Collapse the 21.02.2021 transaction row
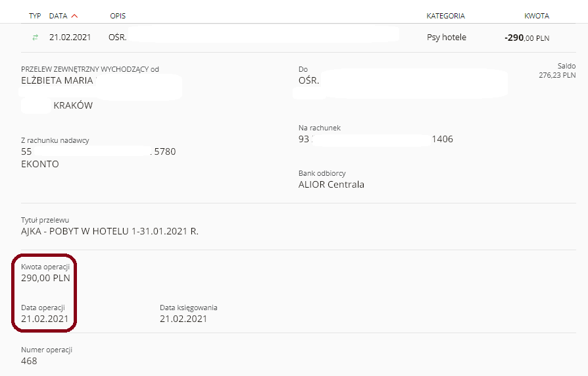Viewport: 588px width, 376px height. (x=298, y=38)
